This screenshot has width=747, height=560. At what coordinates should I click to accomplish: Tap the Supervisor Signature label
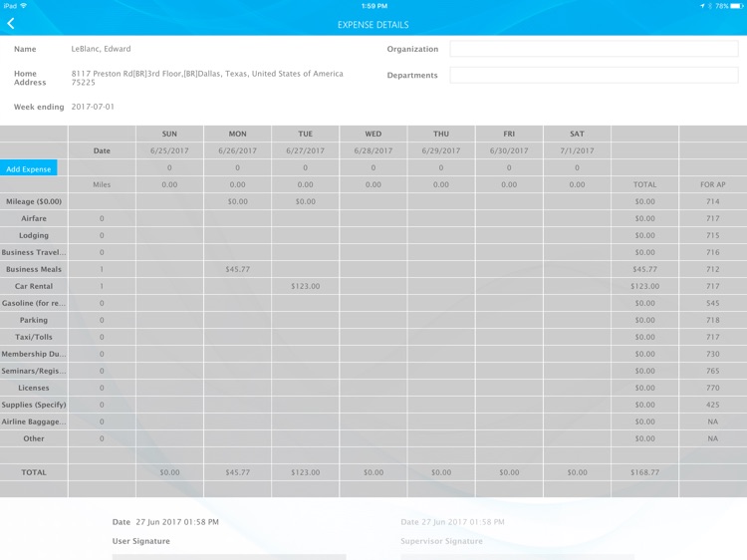pos(441,541)
